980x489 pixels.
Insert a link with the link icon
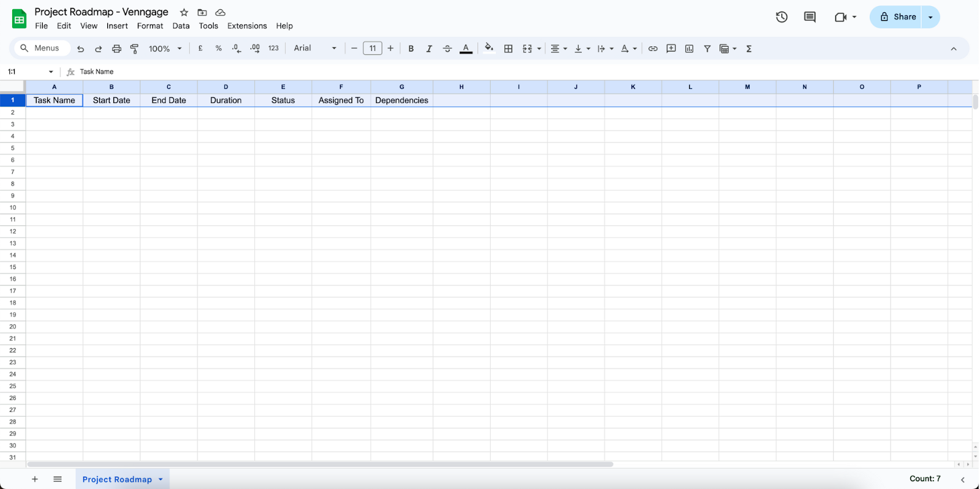coord(653,48)
